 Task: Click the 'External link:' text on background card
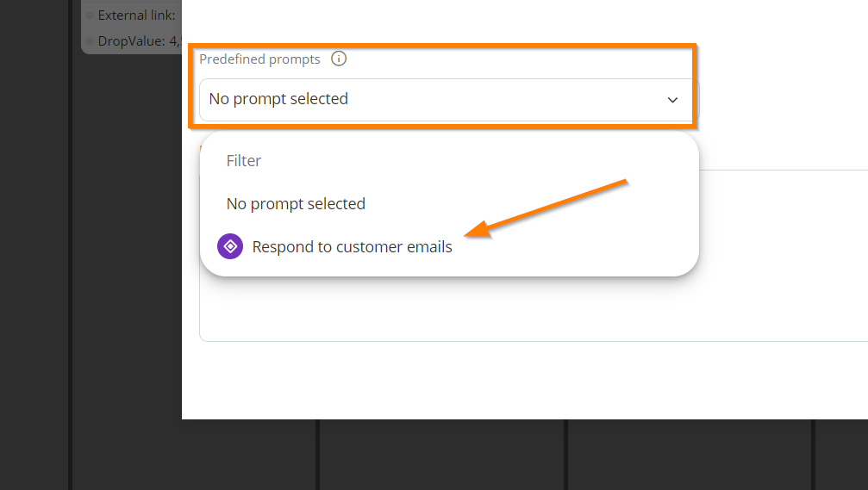pos(136,16)
